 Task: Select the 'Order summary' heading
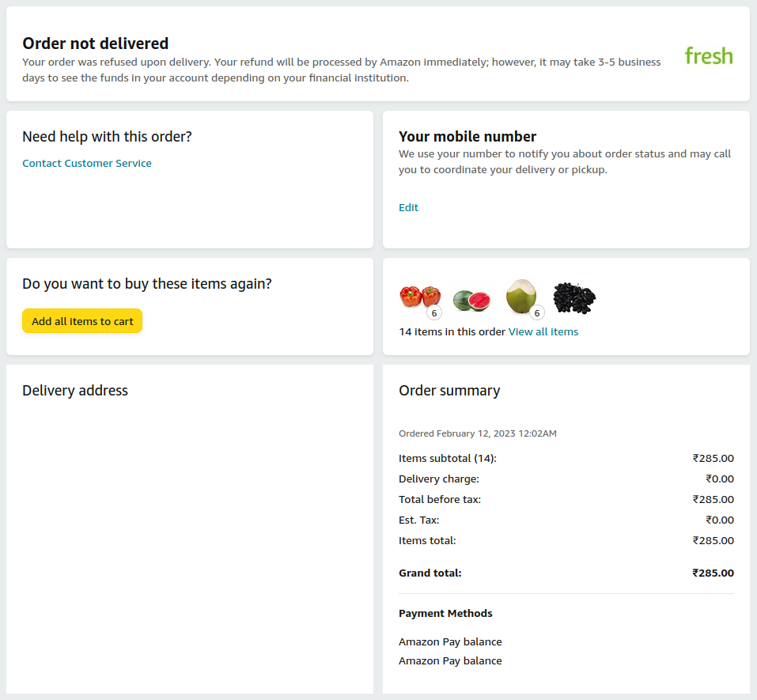point(449,391)
